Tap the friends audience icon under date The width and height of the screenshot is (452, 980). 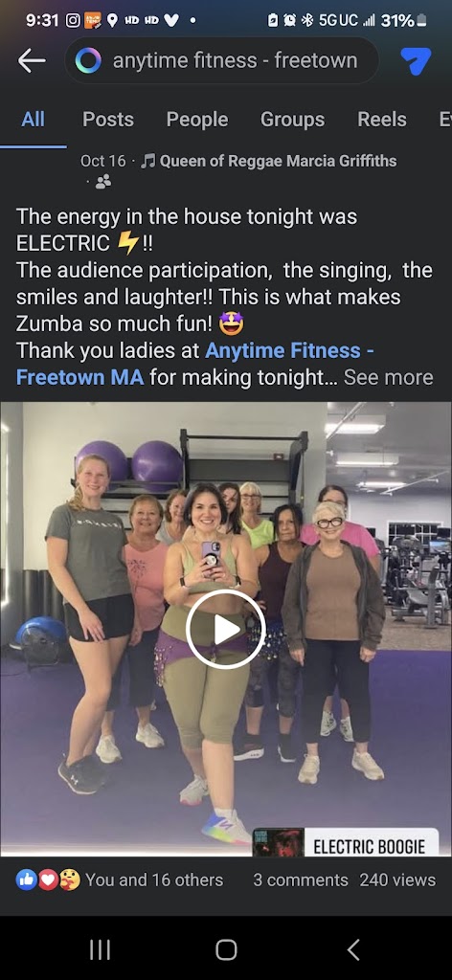pos(103,181)
